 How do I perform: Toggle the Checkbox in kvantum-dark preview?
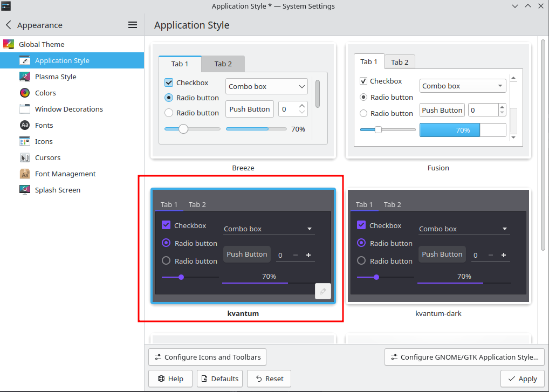(361, 225)
